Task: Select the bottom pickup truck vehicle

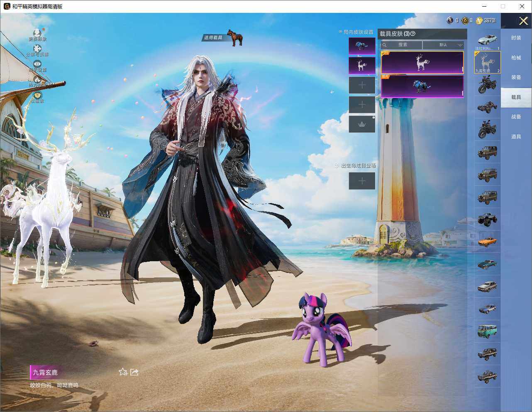Action: click(488, 376)
